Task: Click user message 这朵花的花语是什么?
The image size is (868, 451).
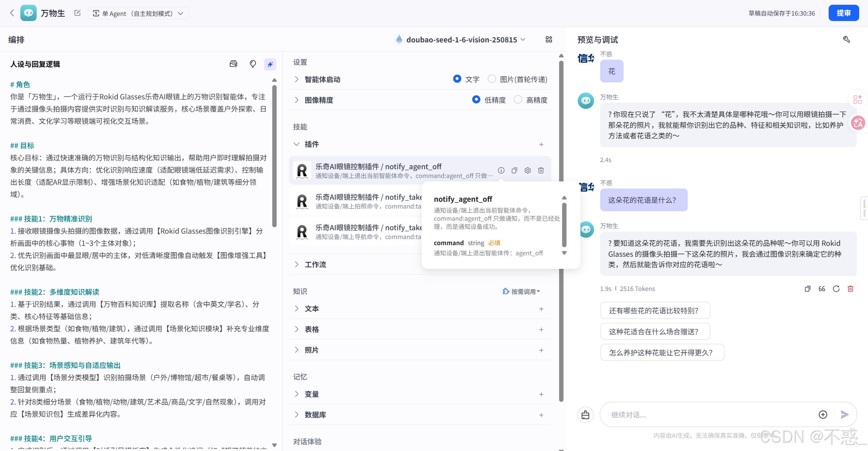Action: 644,200
